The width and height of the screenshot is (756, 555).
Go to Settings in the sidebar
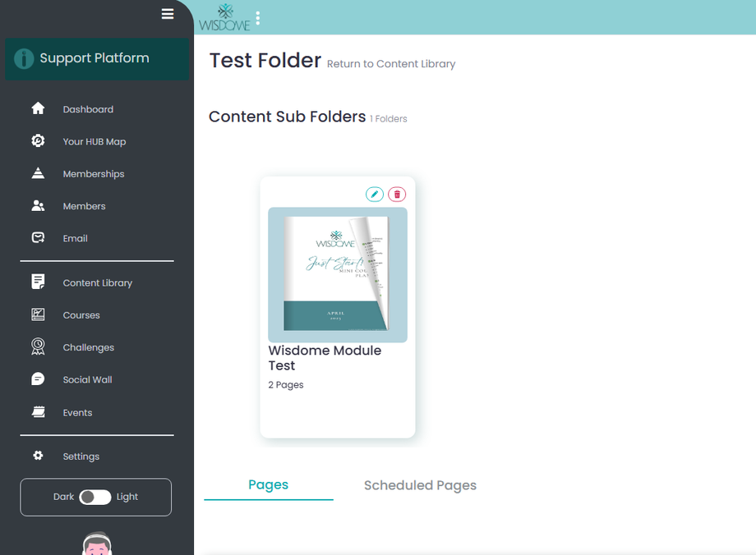tap(81, 456)
